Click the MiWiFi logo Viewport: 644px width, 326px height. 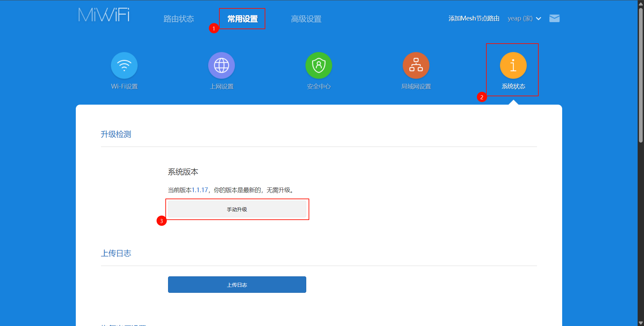click(104, 15)
